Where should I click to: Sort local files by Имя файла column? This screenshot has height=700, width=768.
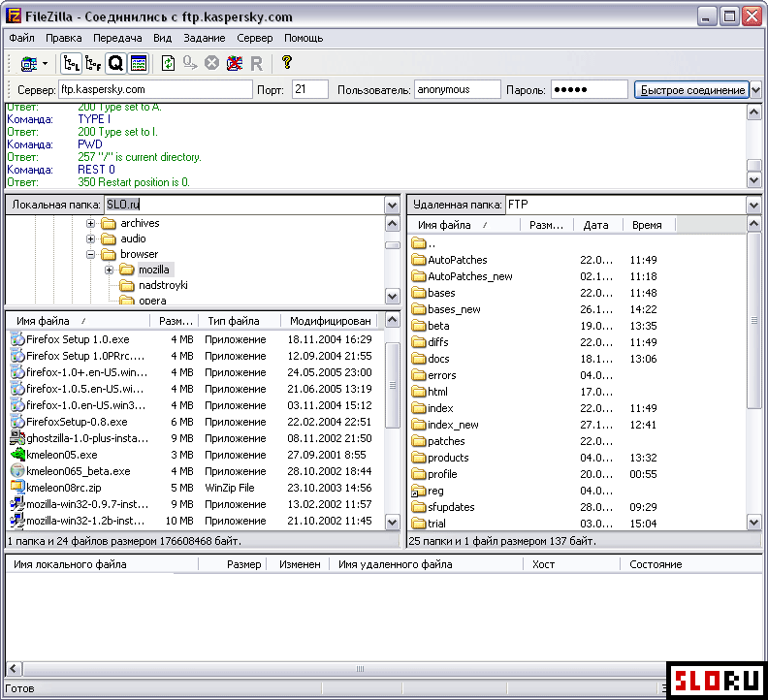[79, 321]
